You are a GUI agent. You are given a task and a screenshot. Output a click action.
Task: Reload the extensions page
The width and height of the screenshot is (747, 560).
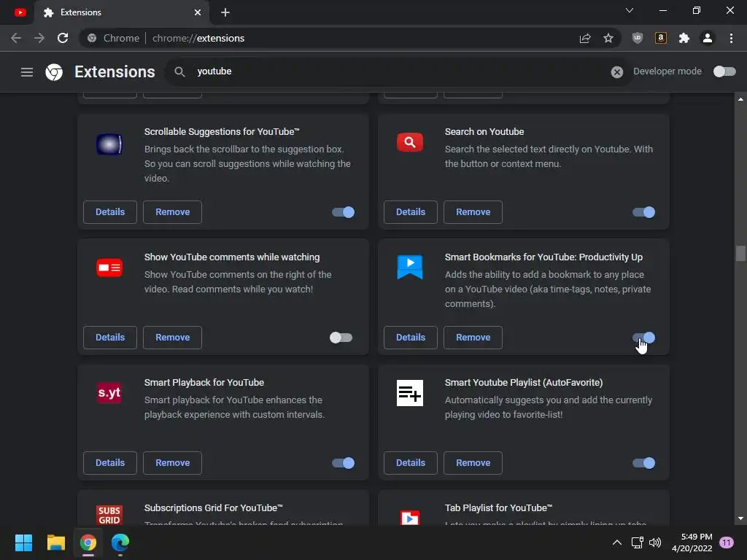(x=63, y=38)
